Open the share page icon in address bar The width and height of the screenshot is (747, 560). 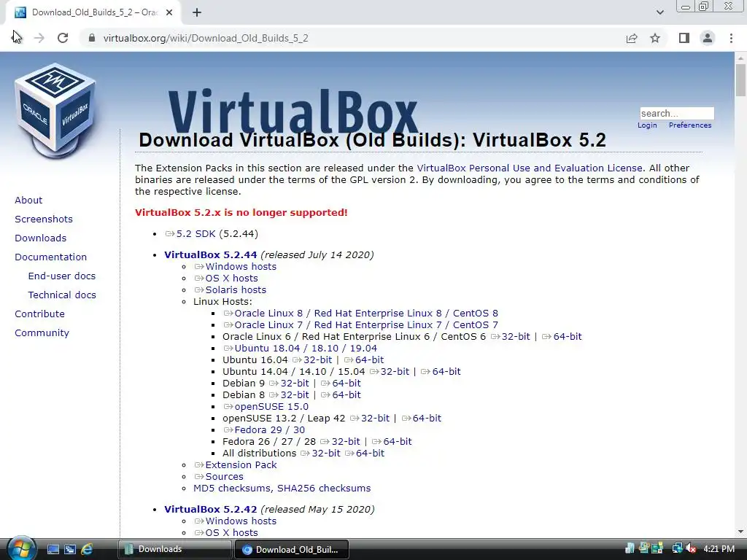tap(632, 38)
